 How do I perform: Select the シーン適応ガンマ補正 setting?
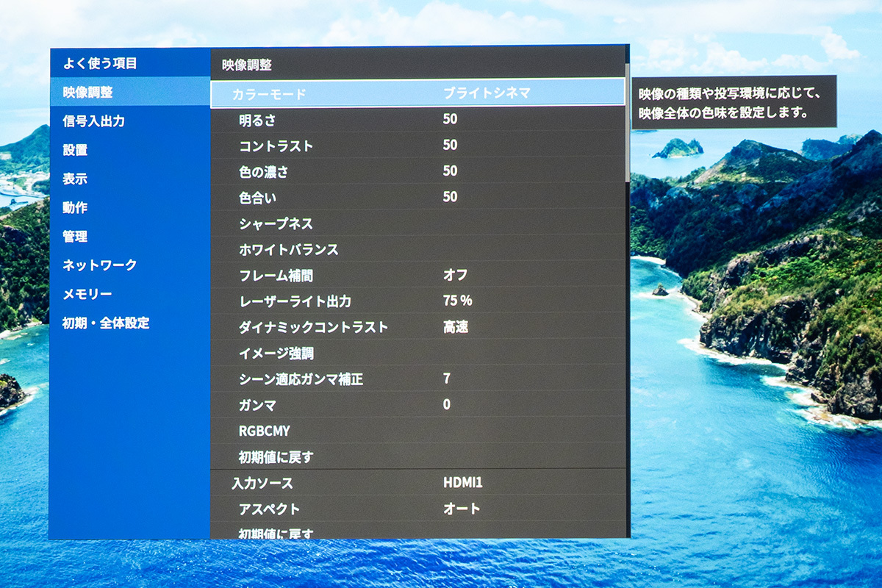coord(417,379)
